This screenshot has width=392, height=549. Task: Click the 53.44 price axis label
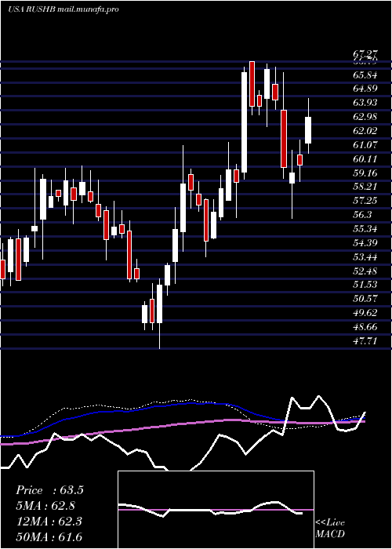(x=365, y=256)
